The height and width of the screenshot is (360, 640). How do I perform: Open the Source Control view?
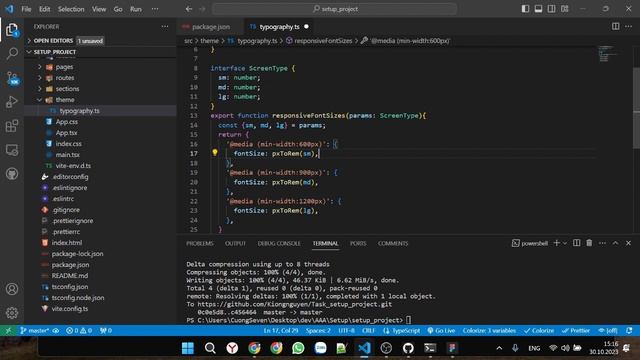(x=12, y=78)
